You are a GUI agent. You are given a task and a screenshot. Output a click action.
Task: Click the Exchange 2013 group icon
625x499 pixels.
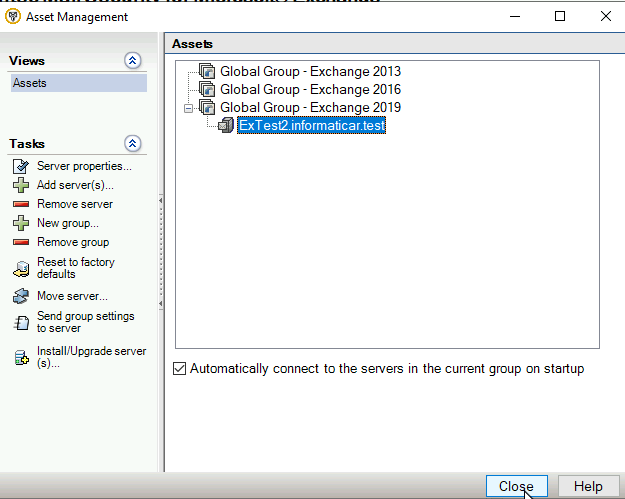207,71
